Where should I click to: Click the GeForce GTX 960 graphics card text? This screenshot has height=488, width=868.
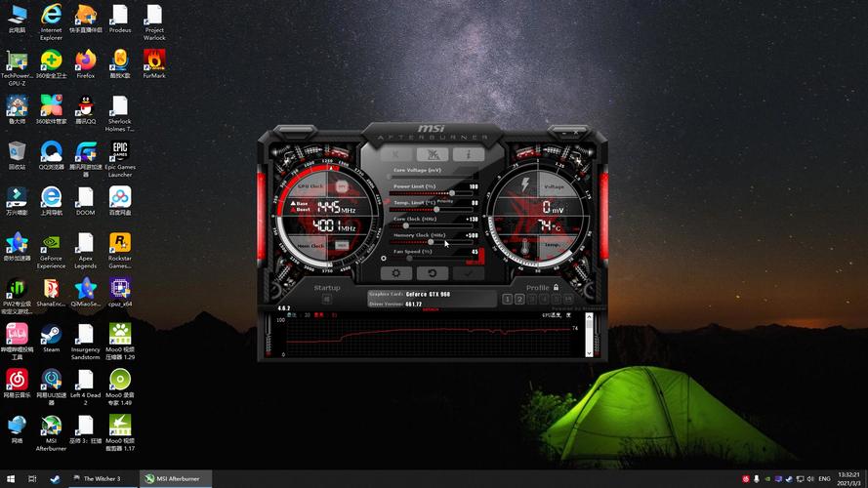(x=428, y=295)
